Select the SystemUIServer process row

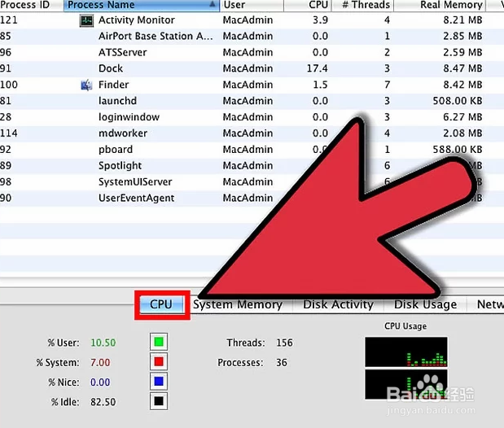[x=252, y=182]
